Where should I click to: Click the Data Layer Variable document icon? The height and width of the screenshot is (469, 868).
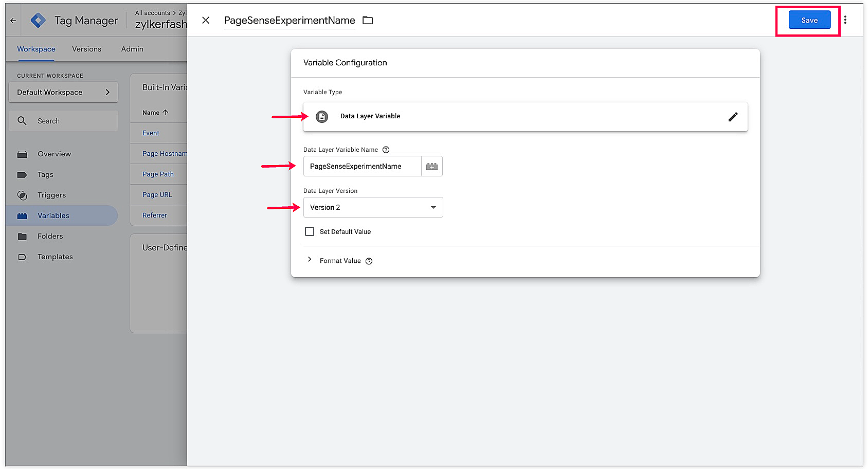coord(322,117)
